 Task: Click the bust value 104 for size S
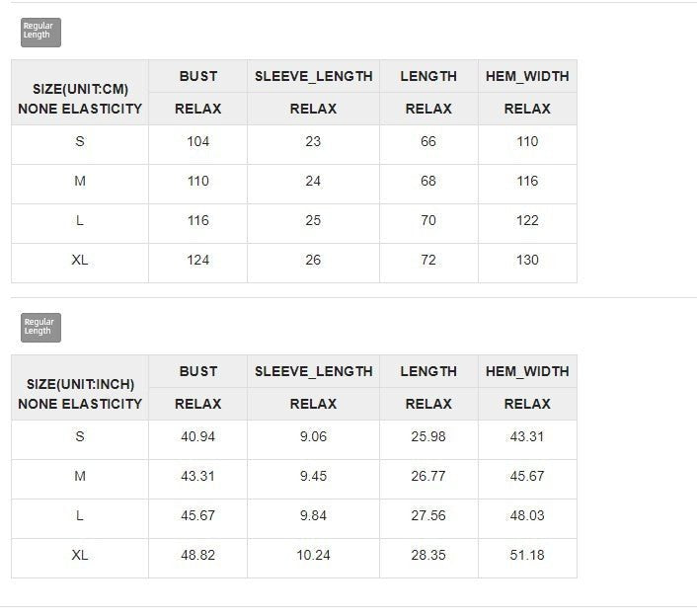pos(198,141)
